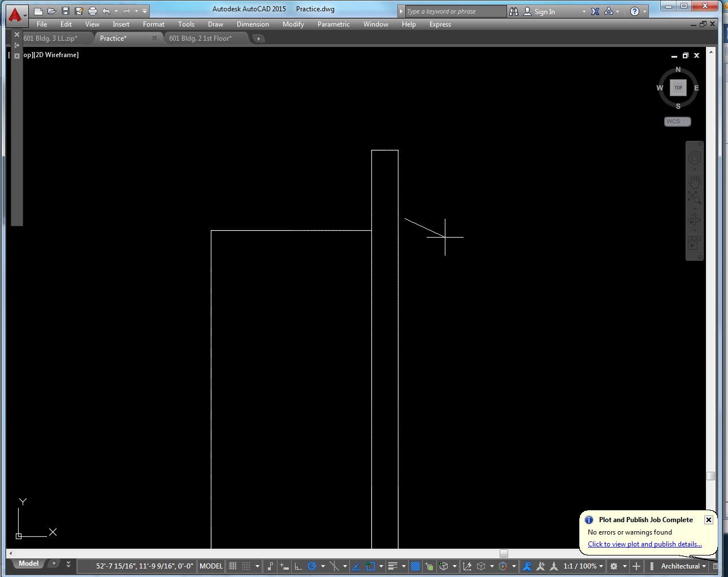Select the Orbit tool in the navigation bar
Image resolution: width=728 pixels, height=577 pixels.
tap(695, 220)
